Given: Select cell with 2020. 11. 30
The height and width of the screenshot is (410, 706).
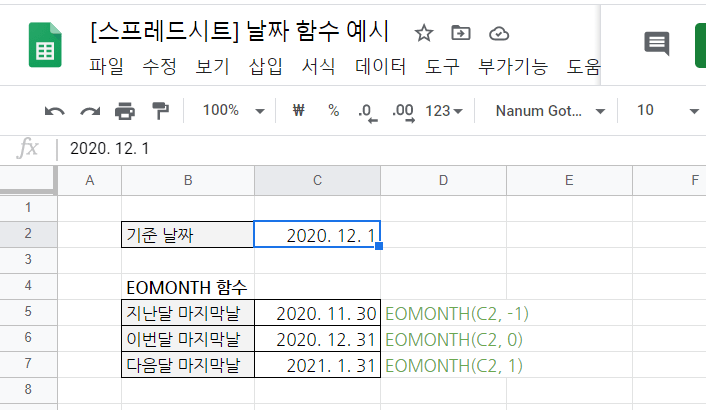Looking at the screenshot, I should (317, 313).
